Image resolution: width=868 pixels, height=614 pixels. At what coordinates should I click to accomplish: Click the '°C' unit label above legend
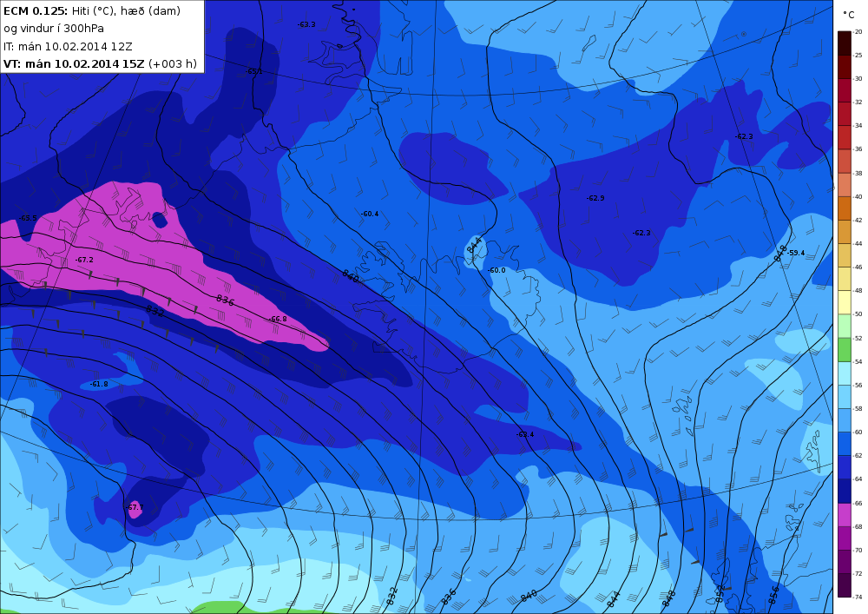pos(848,15)
